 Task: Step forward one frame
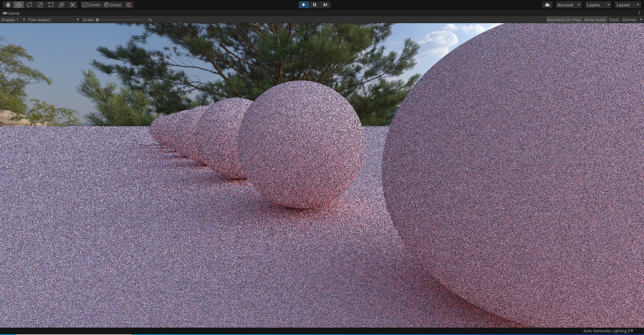point(325,5)
